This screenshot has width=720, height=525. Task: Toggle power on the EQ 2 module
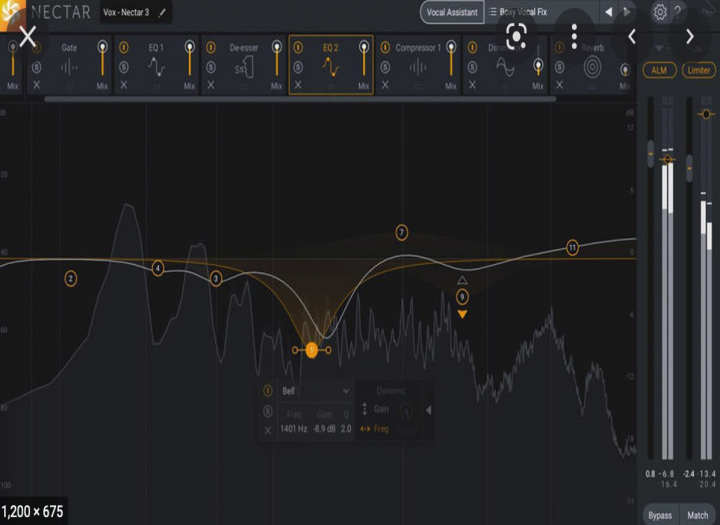tap(298, 47)
